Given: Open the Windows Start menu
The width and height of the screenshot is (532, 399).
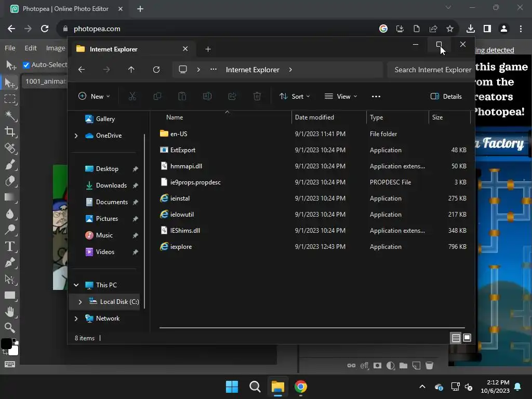Looking at the screenshot, I should click(232, 387).
